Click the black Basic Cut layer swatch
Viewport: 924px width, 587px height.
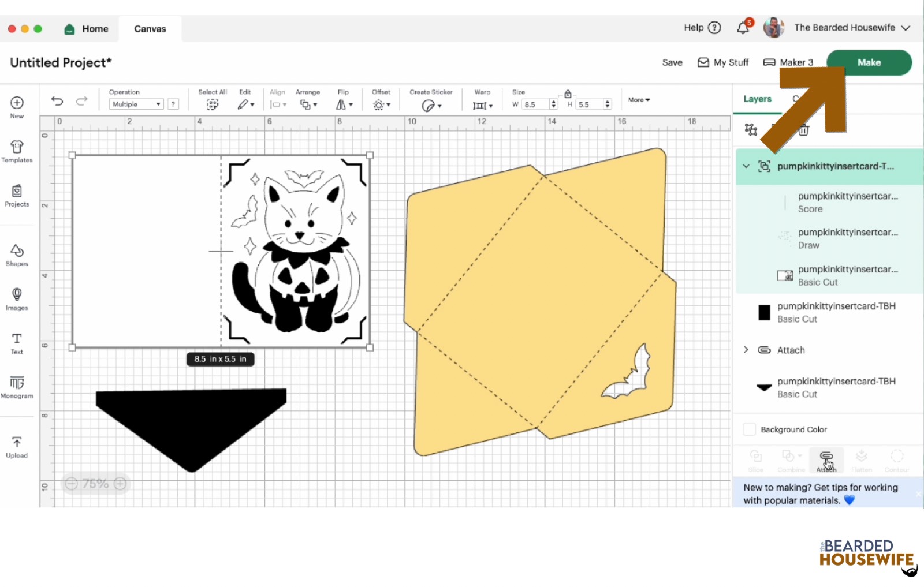(764, 312)
